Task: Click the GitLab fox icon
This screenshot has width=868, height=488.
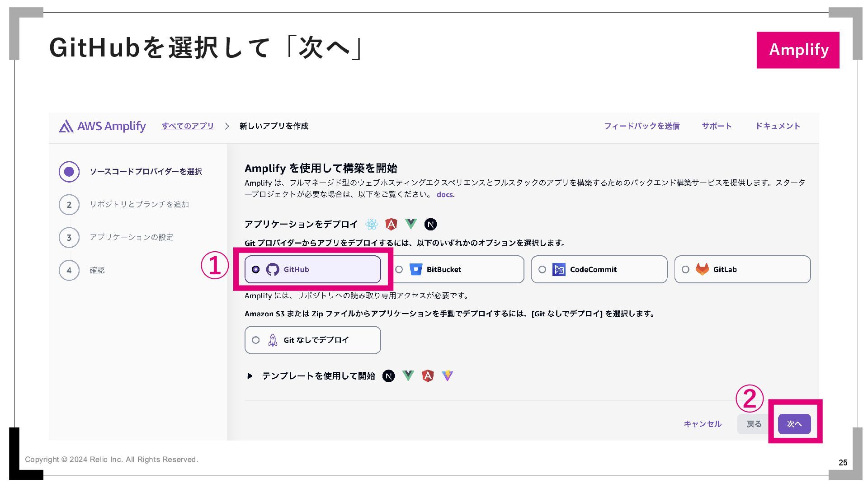Action: [x=702, y=269]
